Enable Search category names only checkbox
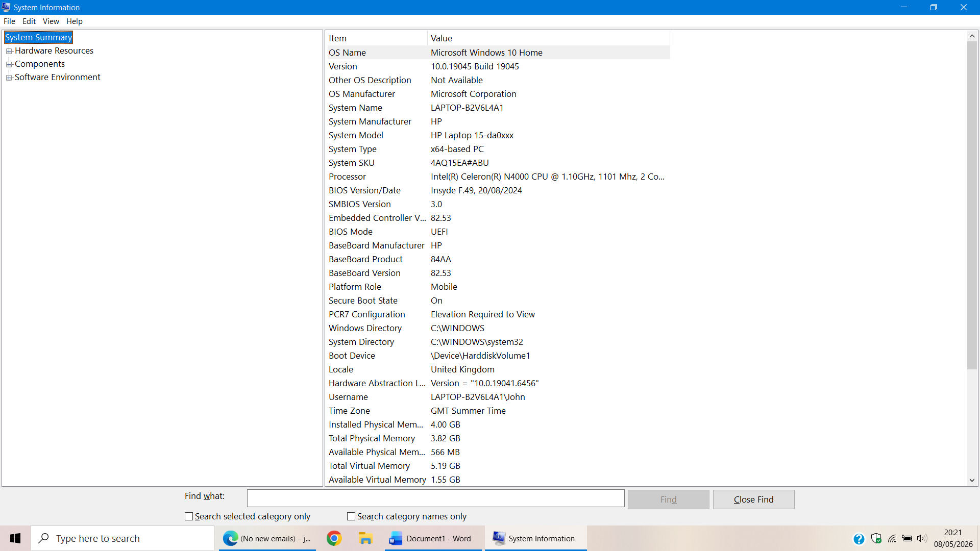This screenshot has height=551, width=980. click(x=351, y=516)
